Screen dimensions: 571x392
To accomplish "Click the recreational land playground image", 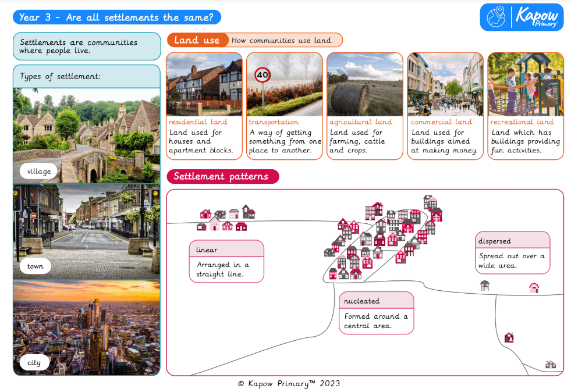I will 525,84.
